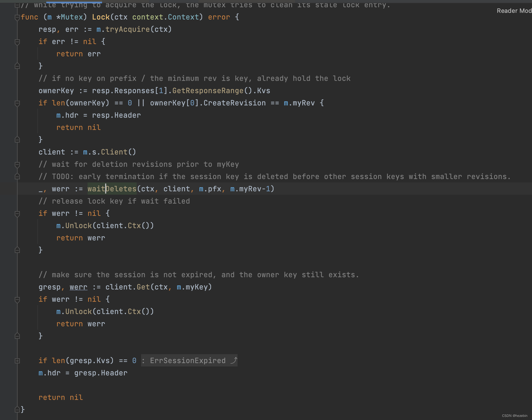This screenshot has height=420, width=532.
Task: Click comment 'release lock key if wait failed'
Action: (x=114, y=201)
